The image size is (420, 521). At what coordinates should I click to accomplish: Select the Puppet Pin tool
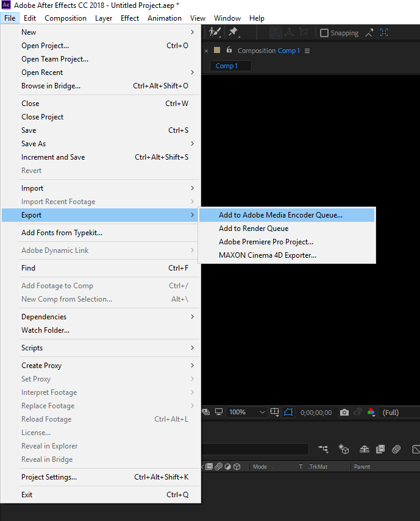click(233, 32)
